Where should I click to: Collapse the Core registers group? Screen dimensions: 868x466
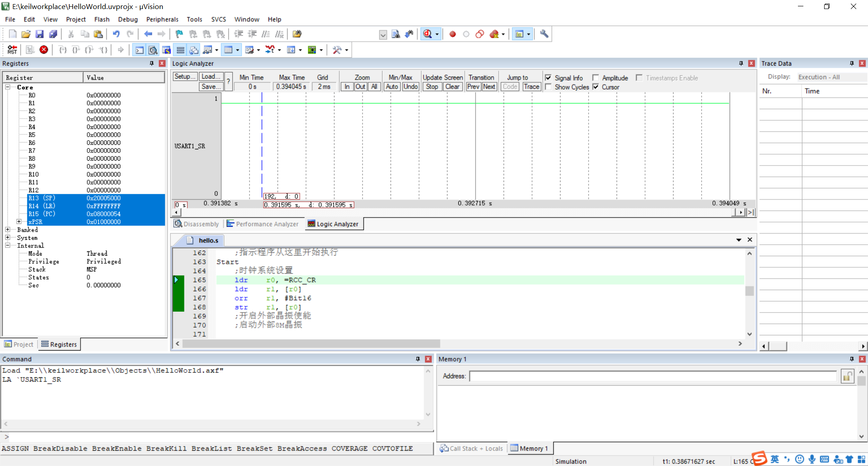8,87
